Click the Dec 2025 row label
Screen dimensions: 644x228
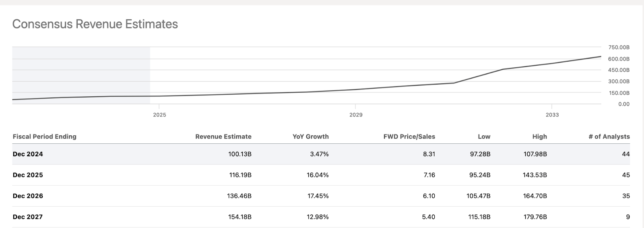click(28, 175)
